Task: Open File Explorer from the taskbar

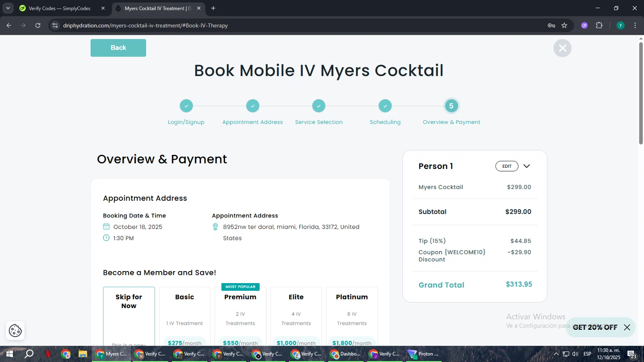Action: point(83,354)
